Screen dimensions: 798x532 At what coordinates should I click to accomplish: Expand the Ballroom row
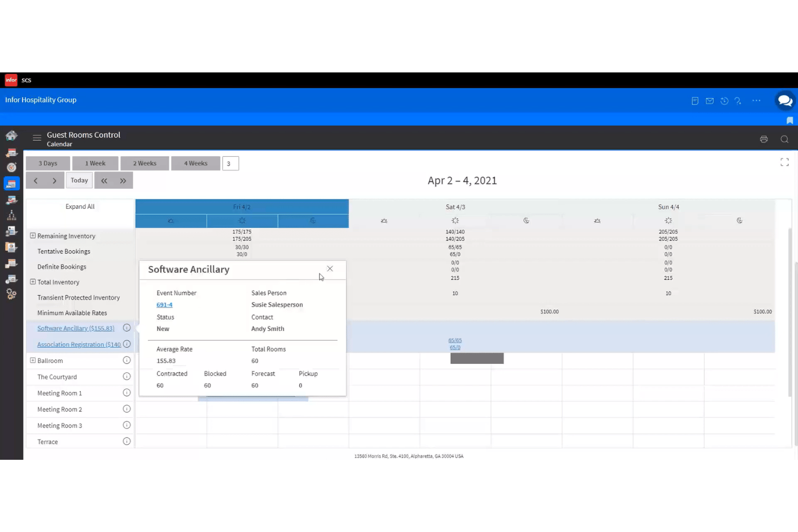(33, 360)
